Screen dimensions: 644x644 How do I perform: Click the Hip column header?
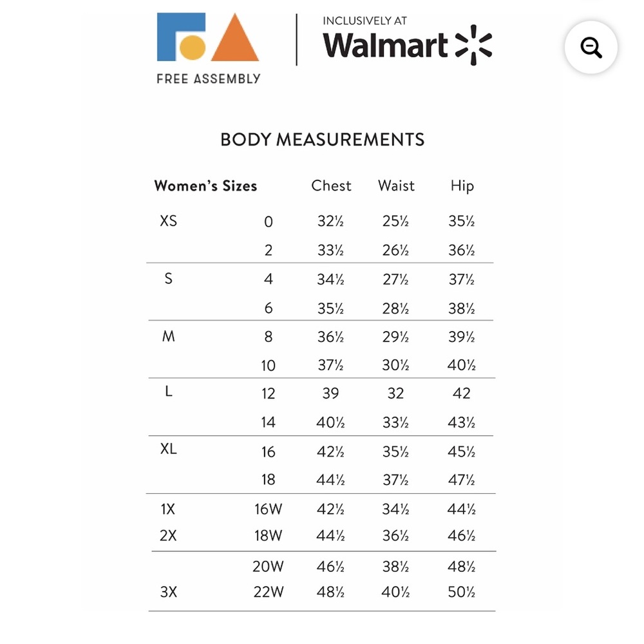(462, 186)
